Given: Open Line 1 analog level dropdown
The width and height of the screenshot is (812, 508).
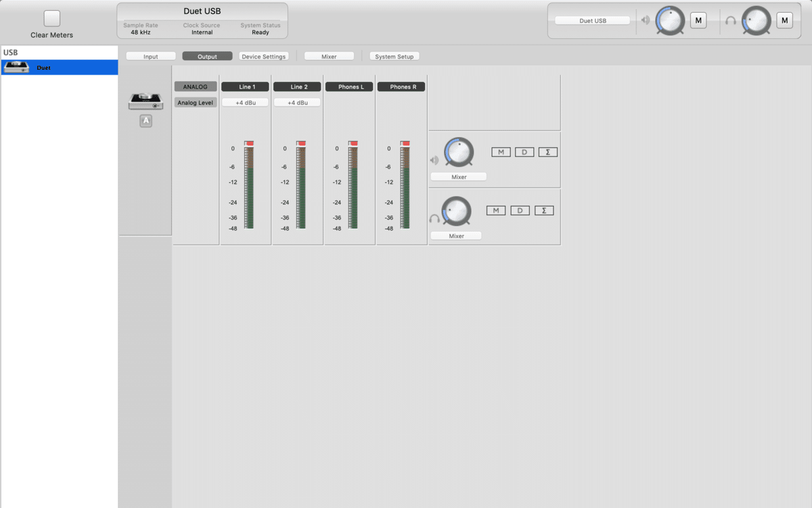Looking at the screenshot, I should (x=245, y=102).
